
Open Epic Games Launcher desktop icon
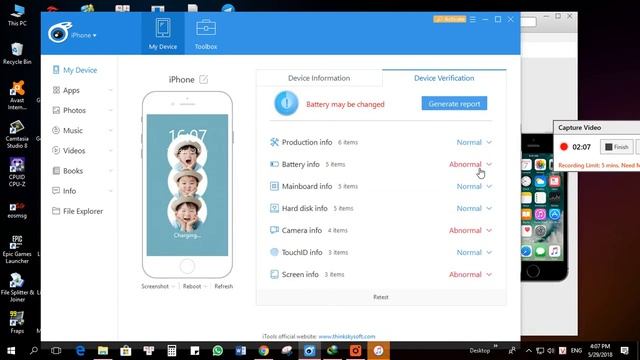(x=17, y=249)
